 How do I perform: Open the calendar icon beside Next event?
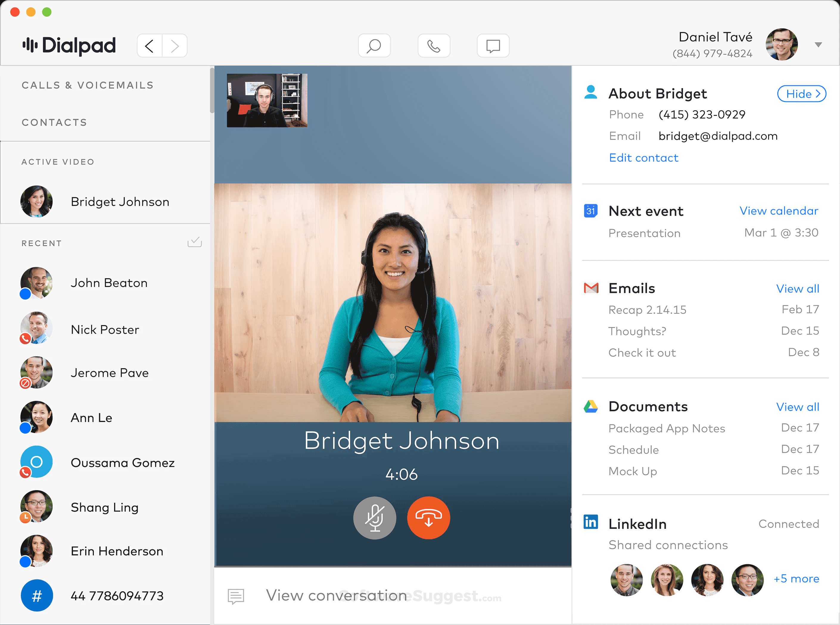point(591,211)
